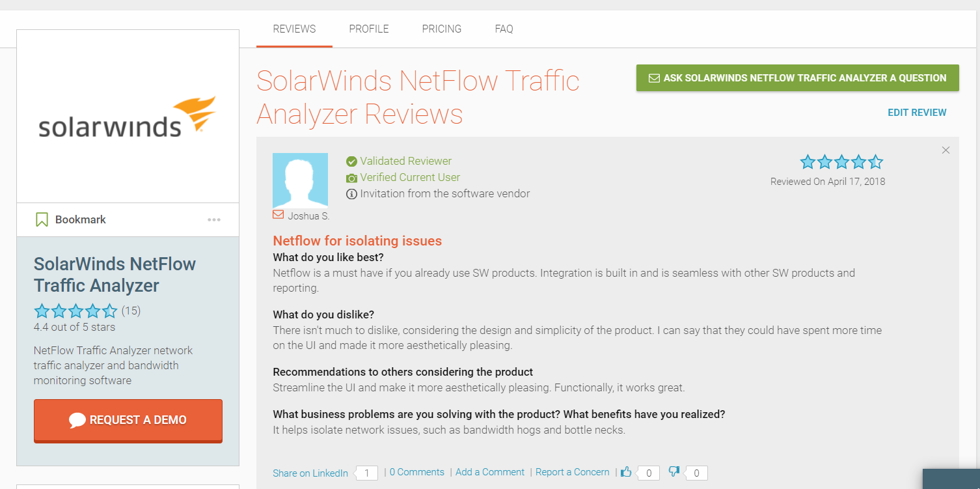The image size is (980, 489).
Task: Click Ask SolarWinds NetFlow Traffic Analyzer a Question
Action: point(798,78)
